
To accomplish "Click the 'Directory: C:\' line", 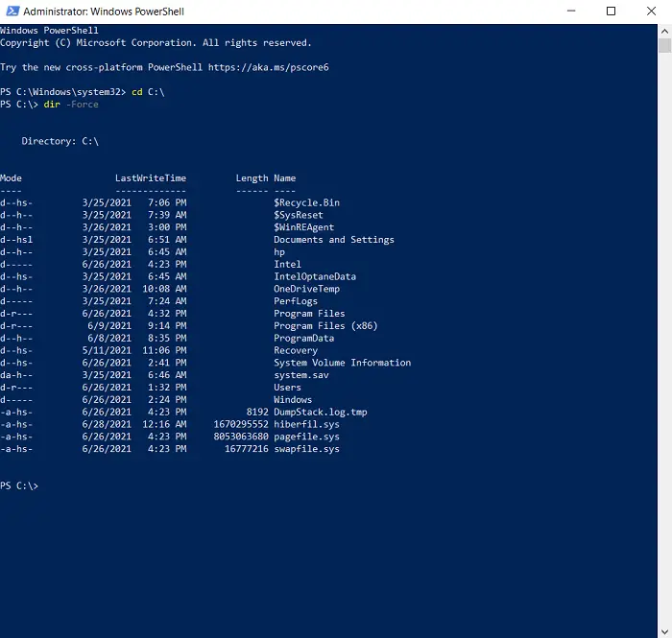I will pos(60,141).
